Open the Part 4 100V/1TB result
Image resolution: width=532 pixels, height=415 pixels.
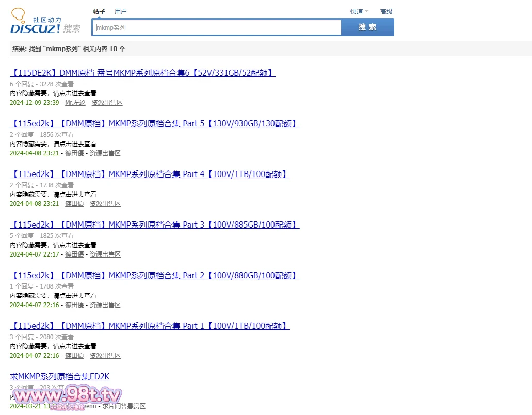click(150, 174)
